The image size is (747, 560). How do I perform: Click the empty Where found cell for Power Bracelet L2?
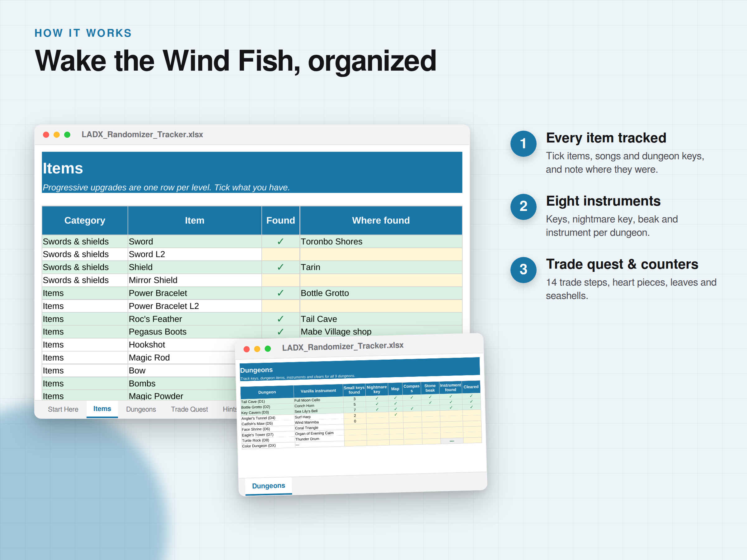coord(381,306)
